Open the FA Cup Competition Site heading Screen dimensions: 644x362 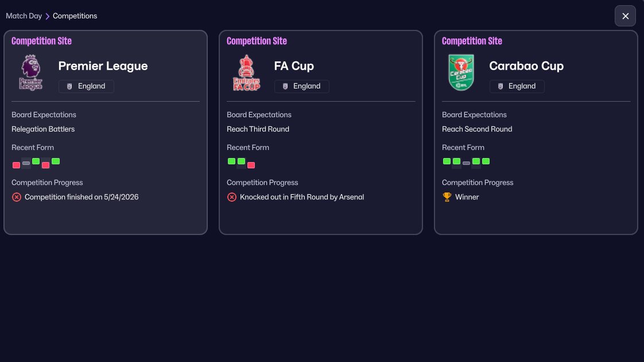pos(257,41)
